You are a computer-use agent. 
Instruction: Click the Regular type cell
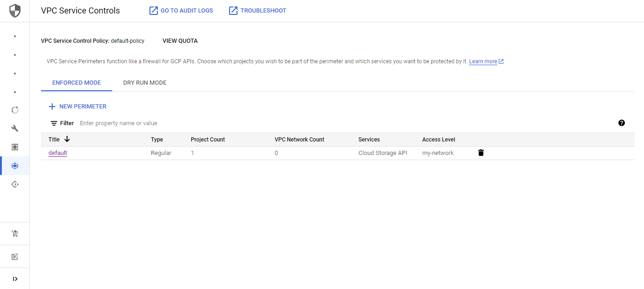(161, 153)
